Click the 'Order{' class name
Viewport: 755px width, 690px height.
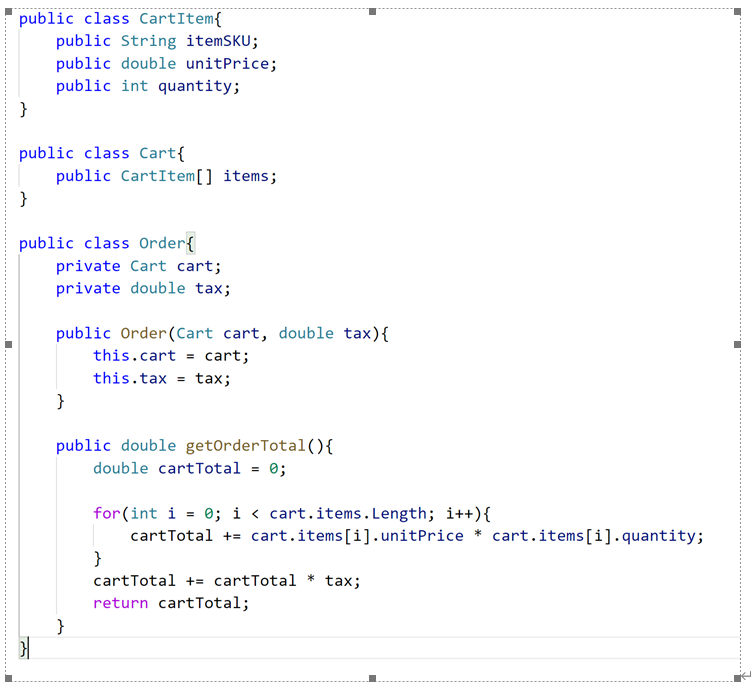(167, 243)
